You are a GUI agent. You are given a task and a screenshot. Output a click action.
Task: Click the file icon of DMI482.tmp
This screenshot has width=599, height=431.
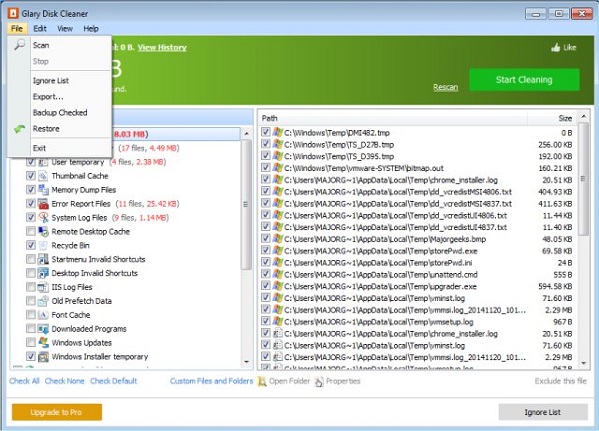point(278,133)
